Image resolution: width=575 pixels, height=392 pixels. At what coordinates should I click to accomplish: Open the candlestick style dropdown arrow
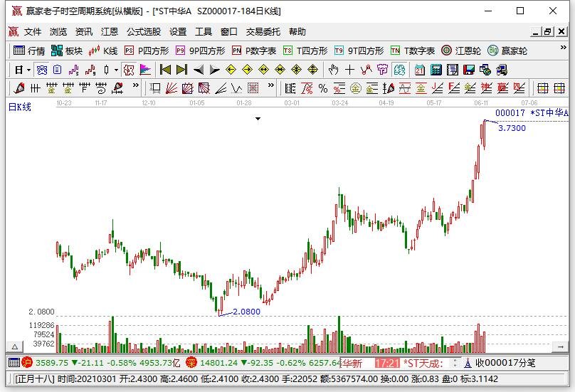click(x=116, y=70)
